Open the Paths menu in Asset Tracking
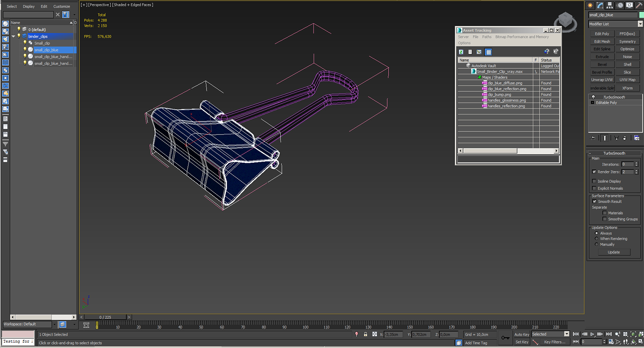This screenshot has width=644, height=348. [x=487, y=37]
